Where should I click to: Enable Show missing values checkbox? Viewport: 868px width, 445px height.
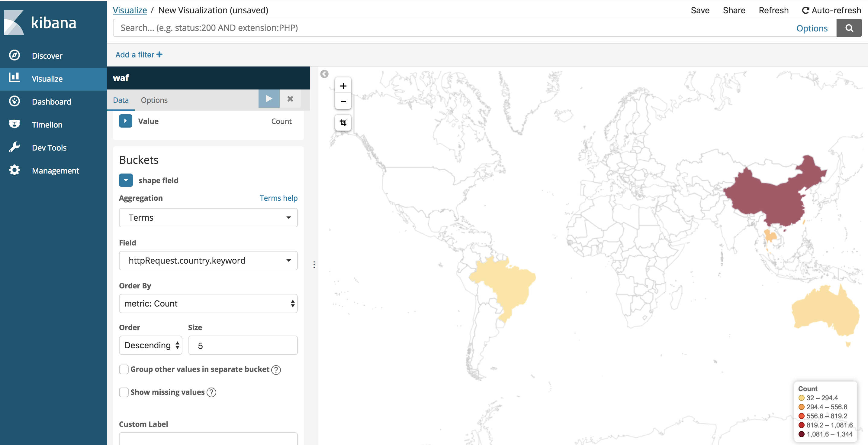124,392
